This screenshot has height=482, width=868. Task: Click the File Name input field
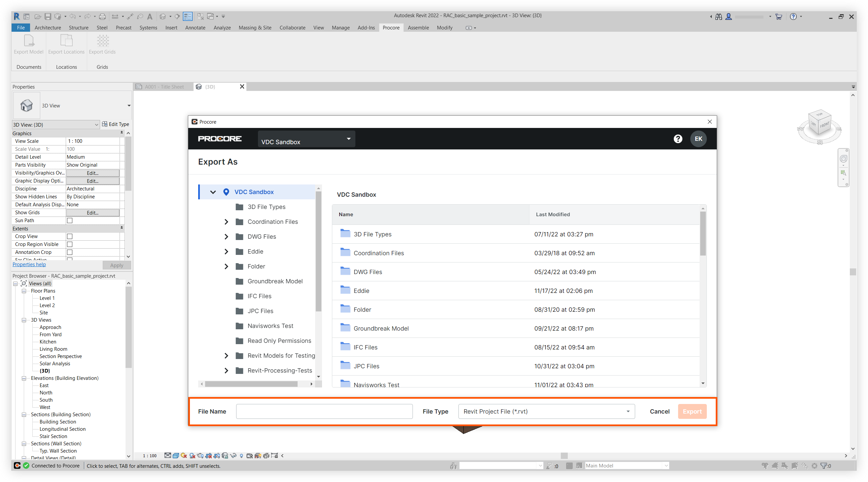click(324, 411)
